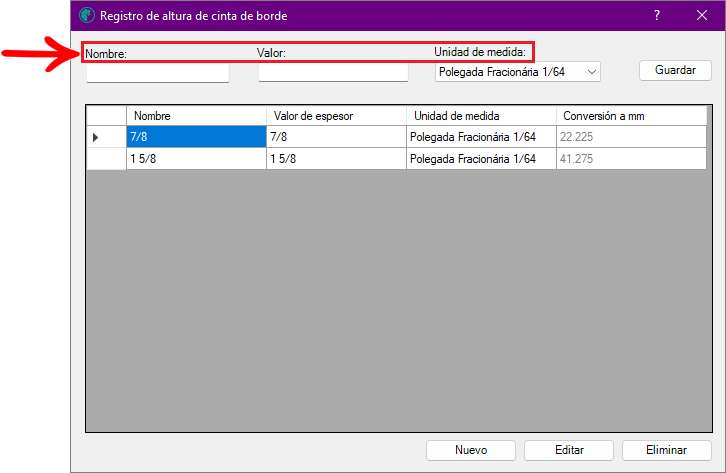Click the unit cell in the 7/8 row
Viewport: 726px width, 473px height.
pyautogui.click(x=481, y=137)
